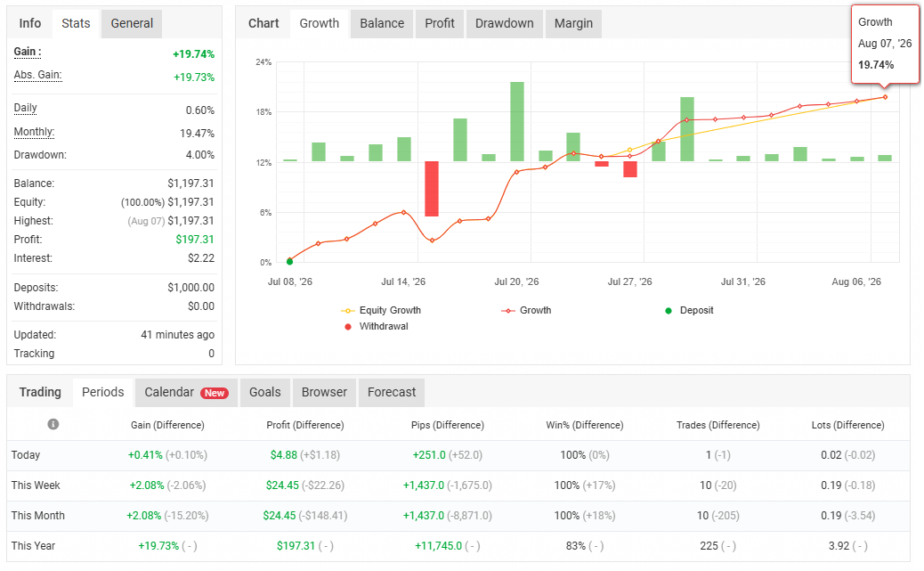Click the red 'New' badge on Calendar

point(215,393)
